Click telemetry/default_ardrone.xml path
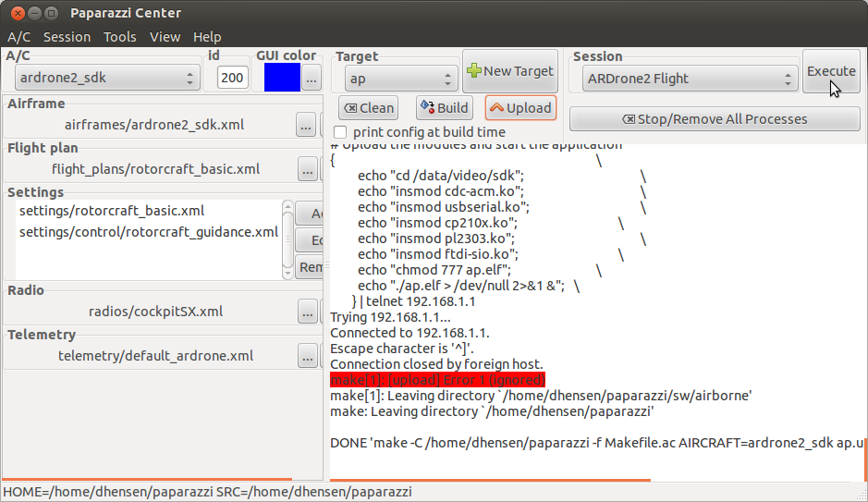Viewport: 868px width, 502px height. point(155,356)
